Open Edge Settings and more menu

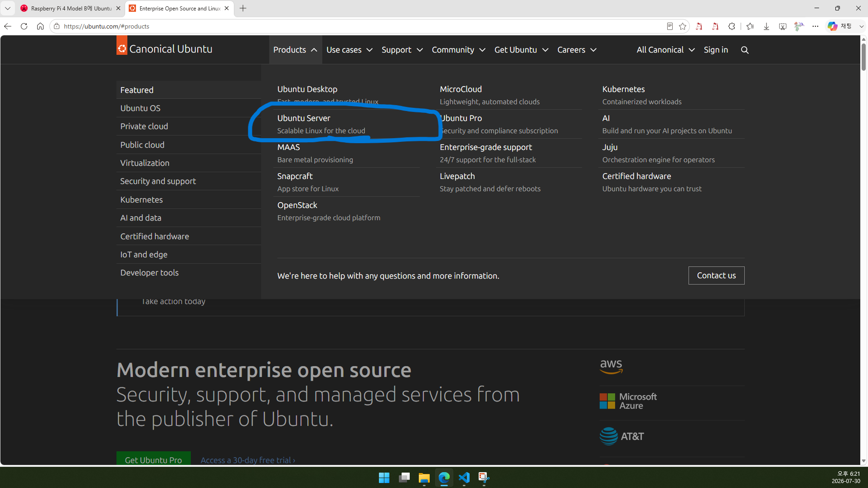[815, 26]
